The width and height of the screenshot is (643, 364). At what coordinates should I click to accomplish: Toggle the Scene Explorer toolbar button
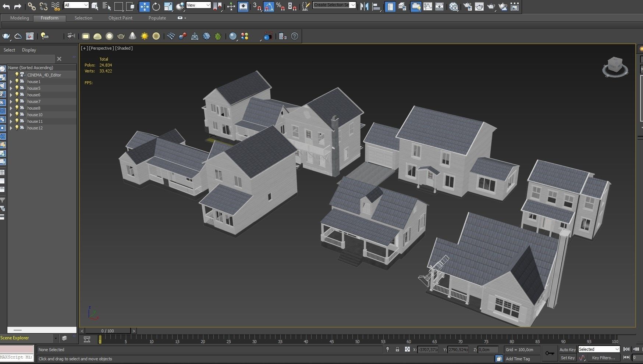[390, 6]
